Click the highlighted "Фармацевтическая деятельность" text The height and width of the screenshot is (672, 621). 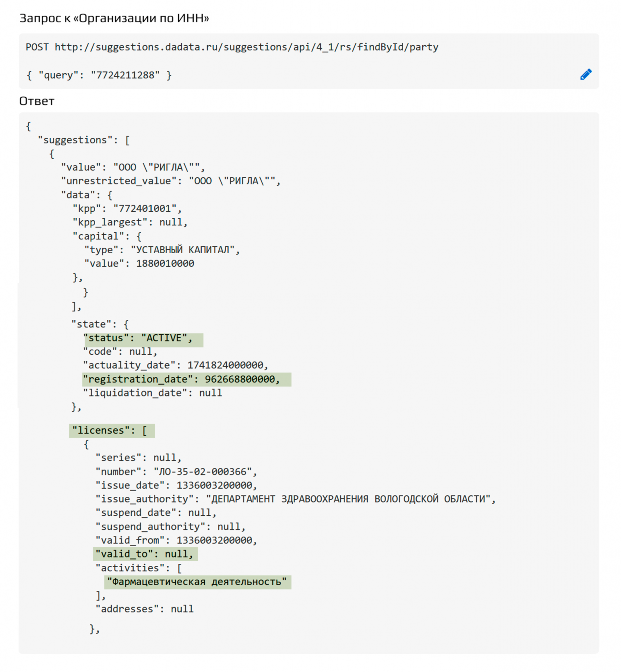click(x=197, y=582)
